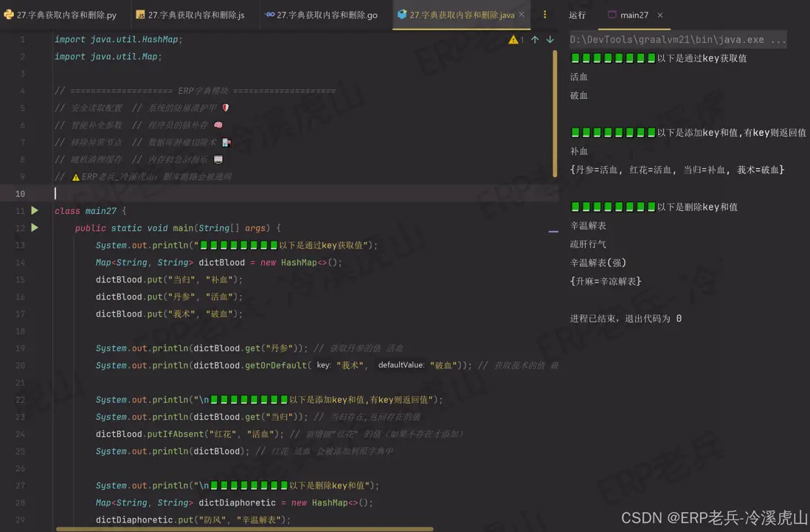
Task: Toggle a breakpoint on line 28 gutter
Action: click(37, 502)
